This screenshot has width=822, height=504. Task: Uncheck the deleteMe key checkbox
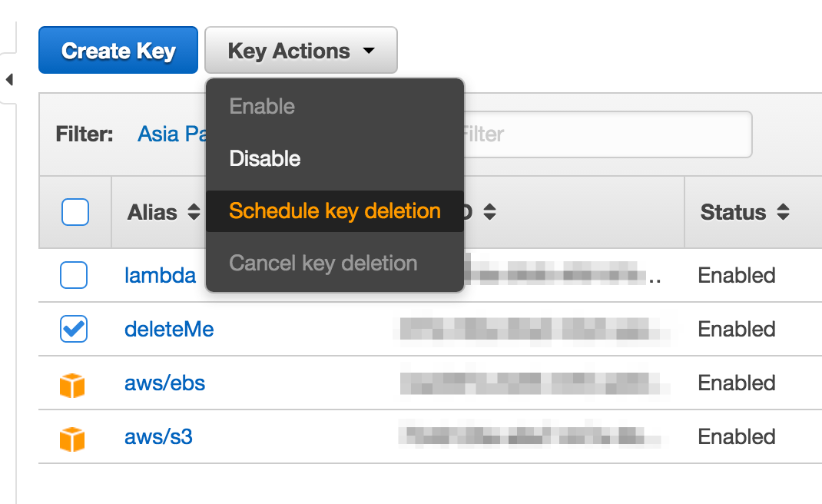pos(74,329)
